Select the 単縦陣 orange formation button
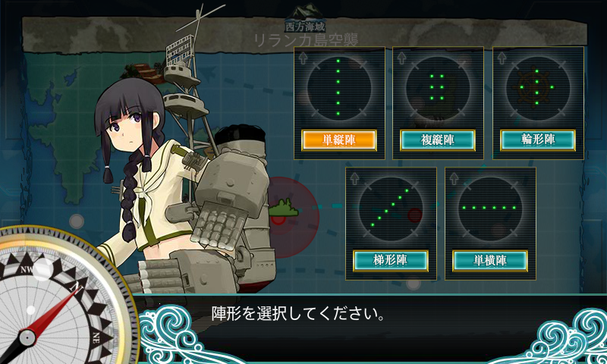Viewport: 607px width, 364px height. [x=338, y=140]
